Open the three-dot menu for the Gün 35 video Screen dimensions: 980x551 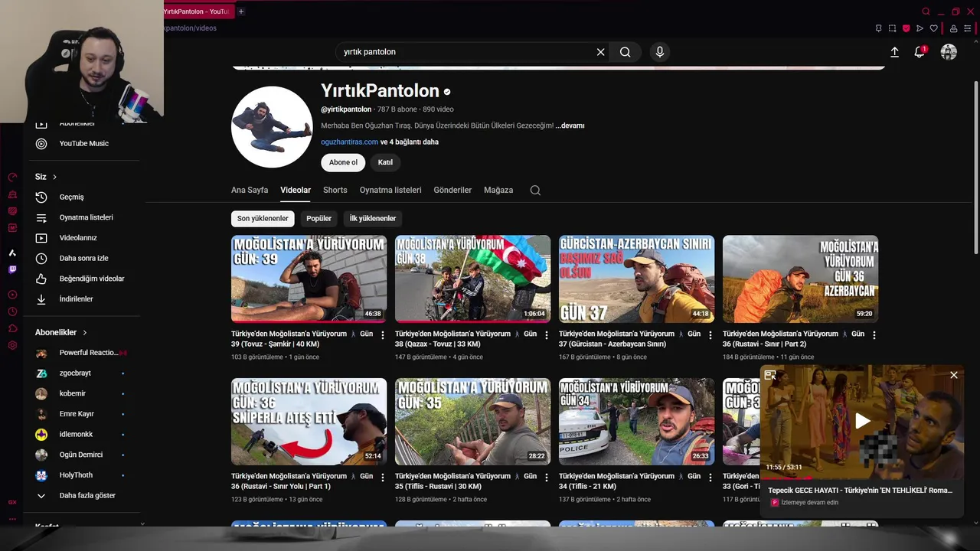click(547, 478)
